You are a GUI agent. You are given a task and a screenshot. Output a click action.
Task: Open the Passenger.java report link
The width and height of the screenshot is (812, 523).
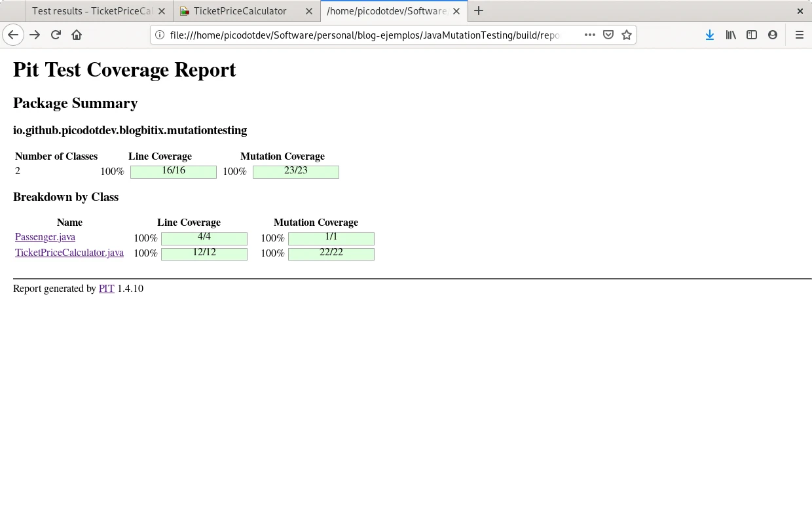tap(45, 237)
